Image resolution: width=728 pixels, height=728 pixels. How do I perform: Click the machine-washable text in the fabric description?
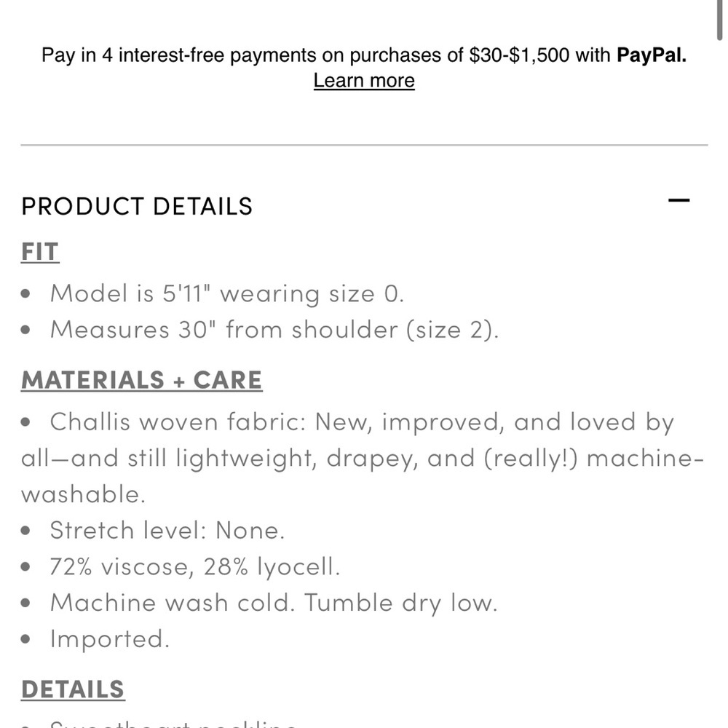click(x=363, y=476)
